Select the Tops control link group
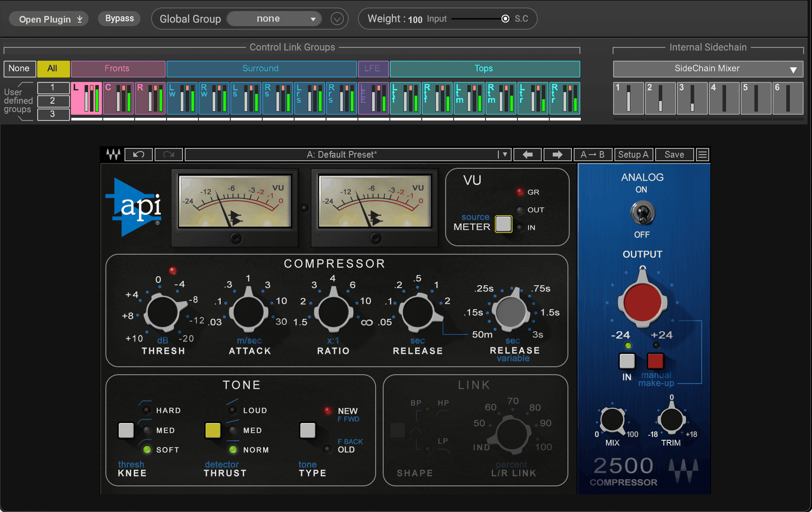 click(x=484, y=69)
